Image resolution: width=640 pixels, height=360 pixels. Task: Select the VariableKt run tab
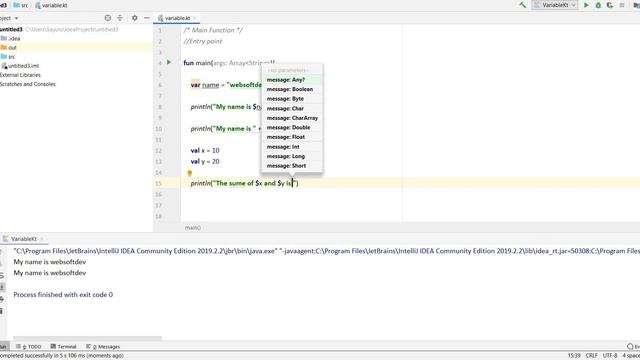tap(23, 239)
